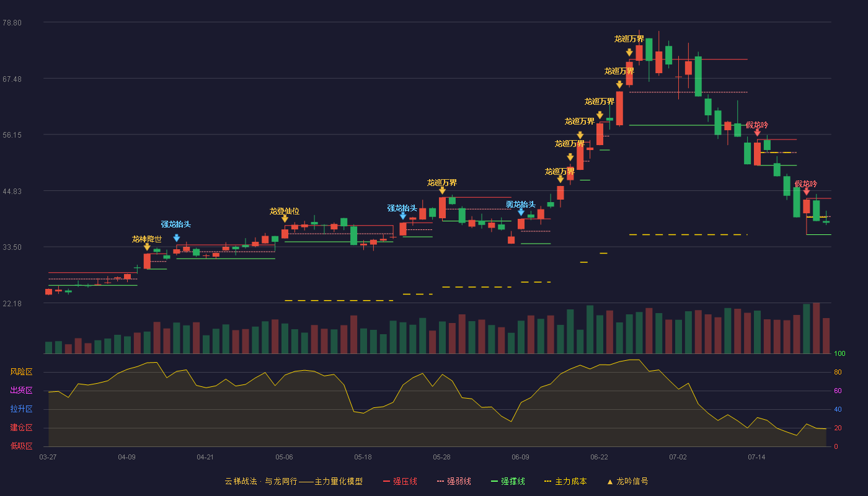Image resolution: width=868 pixels, height=496 pixels.
Task: Click the 05-06 date label
Action: (x=284, y=457)
